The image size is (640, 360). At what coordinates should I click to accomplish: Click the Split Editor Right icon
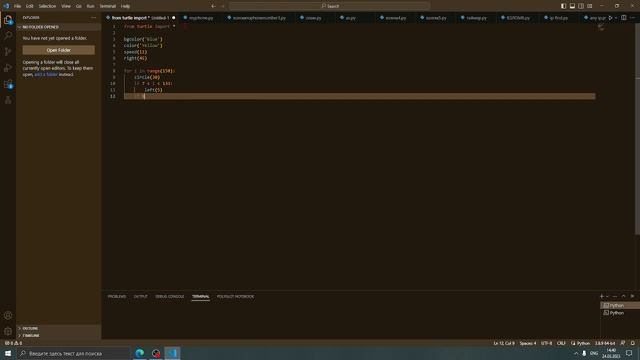coord(624,18)
